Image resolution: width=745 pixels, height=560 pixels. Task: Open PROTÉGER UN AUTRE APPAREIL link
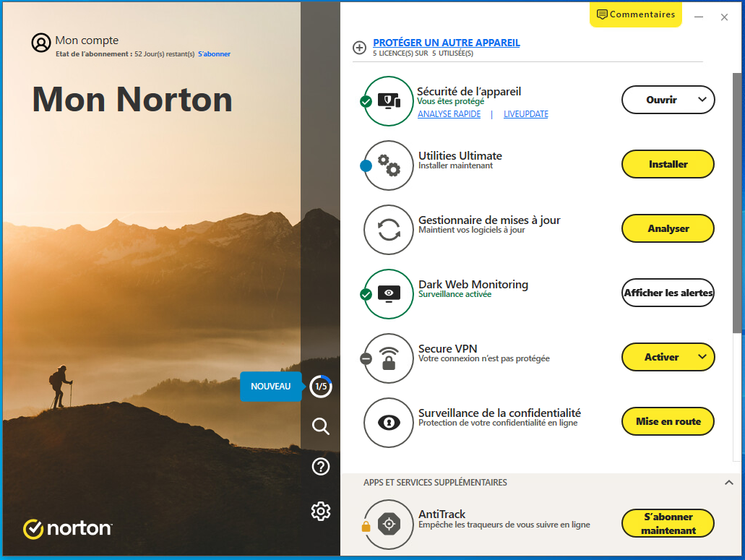click(446, 43)
